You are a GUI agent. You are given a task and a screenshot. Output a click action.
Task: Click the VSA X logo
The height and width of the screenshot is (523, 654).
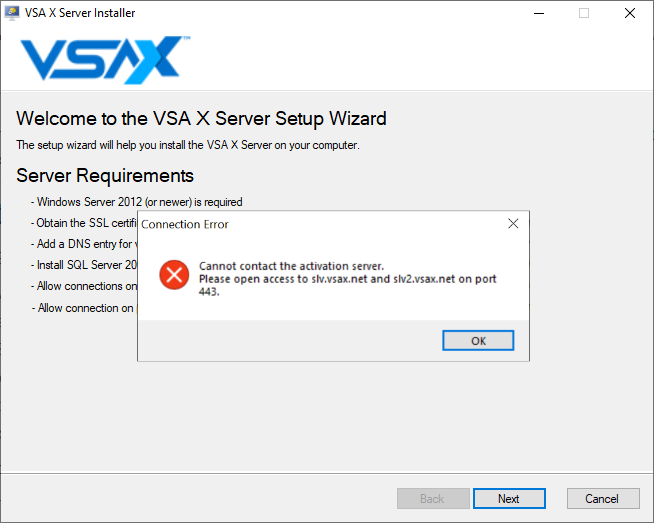click(105, 59)
